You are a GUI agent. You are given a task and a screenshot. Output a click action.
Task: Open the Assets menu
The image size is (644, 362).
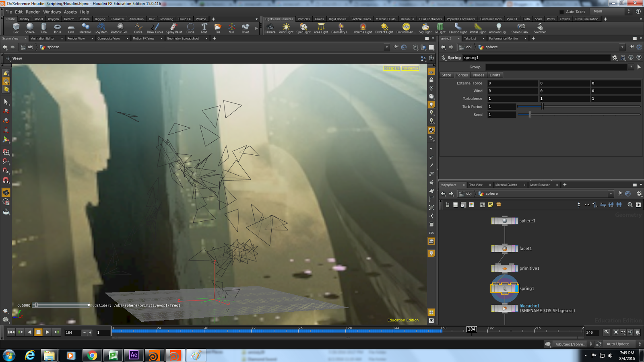pyautogui.click(x=70, y=12)
